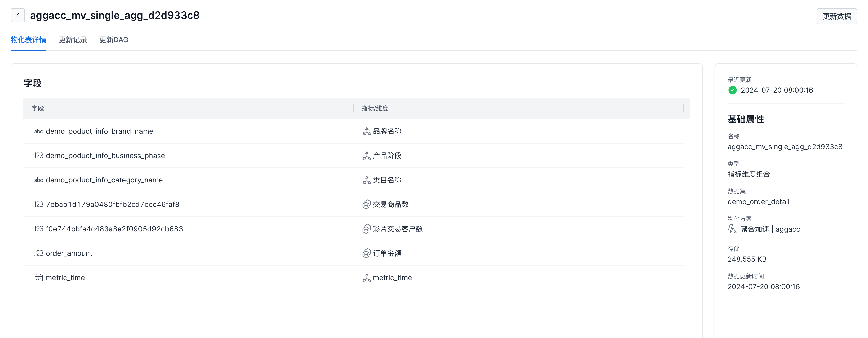This screenshot has height=338, width=868.
Task: Click the demo_poduct_info_category_name field
Action: [104, 180]
